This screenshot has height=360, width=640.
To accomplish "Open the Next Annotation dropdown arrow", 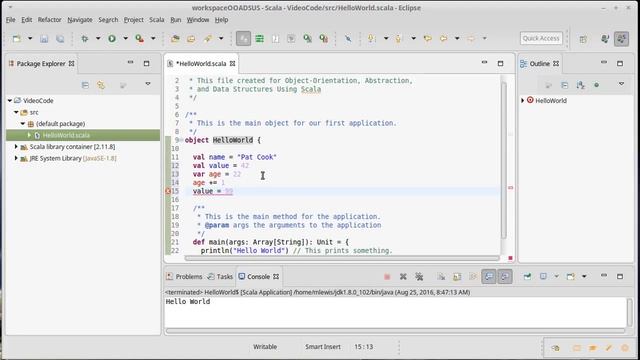I will pyautogui.click(x=386, y=39).
